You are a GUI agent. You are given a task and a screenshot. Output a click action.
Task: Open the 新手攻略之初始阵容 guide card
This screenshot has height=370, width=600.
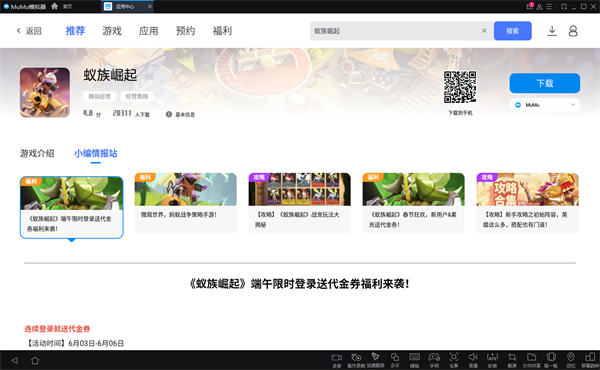pyautogui.click(x=528, y=203)
